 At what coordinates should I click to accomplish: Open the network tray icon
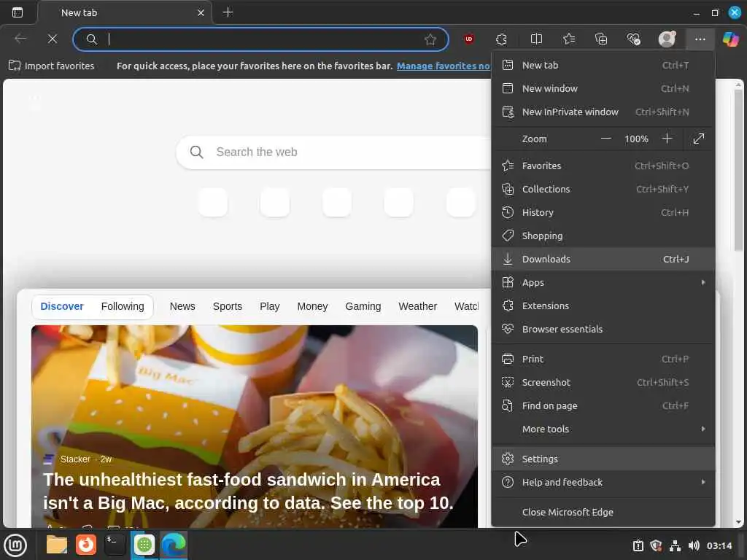[675, 545]
